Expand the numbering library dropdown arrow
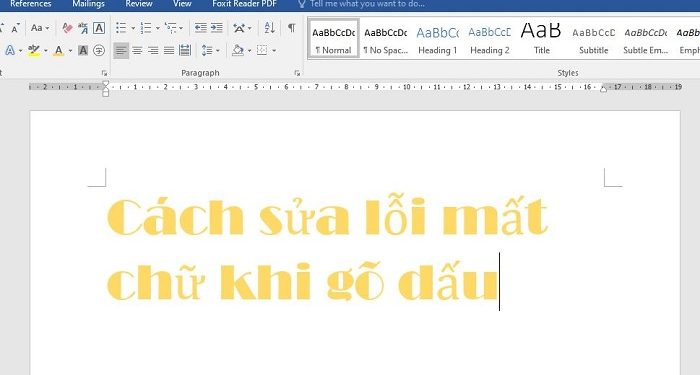700x375 pixels. [x=158, y=29]
